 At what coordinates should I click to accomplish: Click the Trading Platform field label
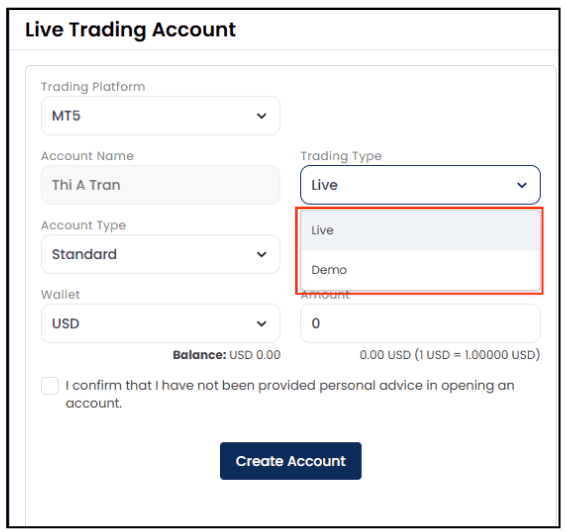[x=93, y=87]
